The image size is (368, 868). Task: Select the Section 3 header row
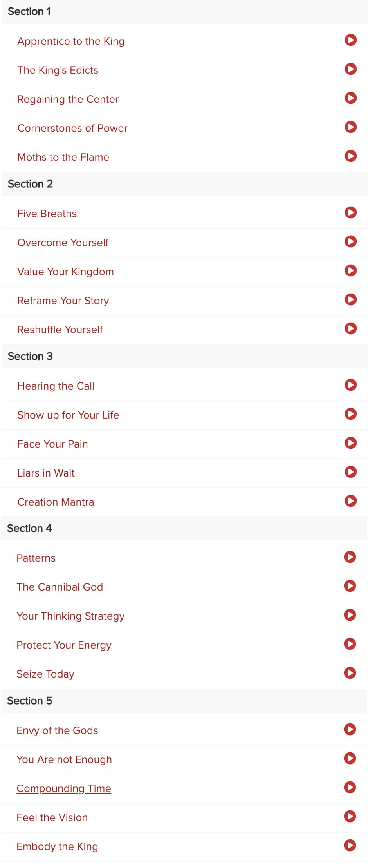coord(185,356)
